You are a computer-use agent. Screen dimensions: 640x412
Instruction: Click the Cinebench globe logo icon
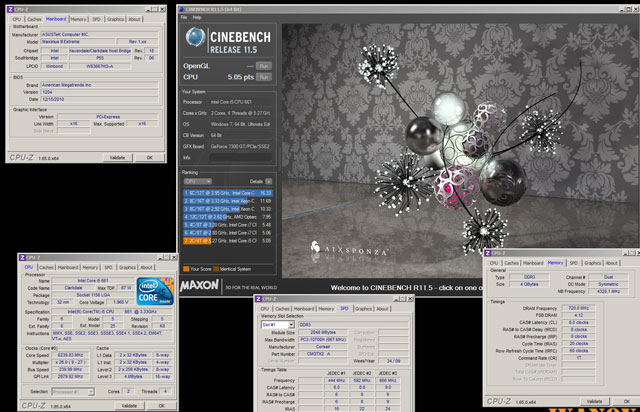(x=195, y=37)
